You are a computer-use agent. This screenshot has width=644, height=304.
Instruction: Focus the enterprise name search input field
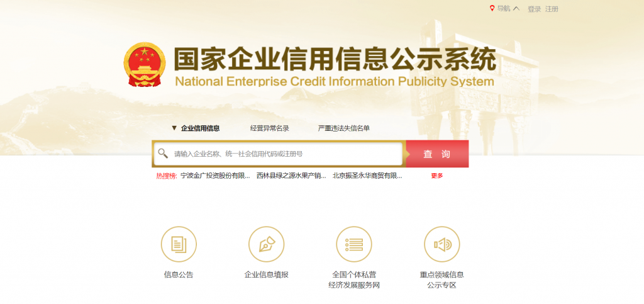(286, 154)
